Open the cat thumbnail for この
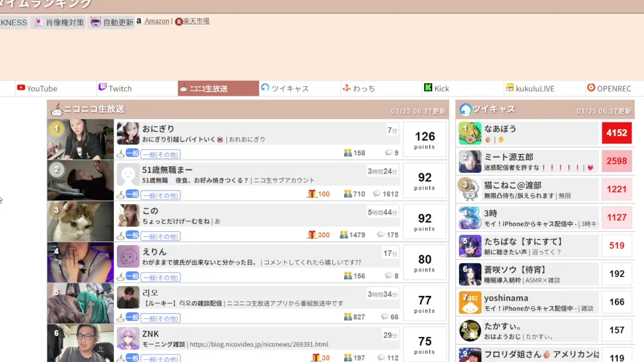The image size is (644, 362). (80, 222)
